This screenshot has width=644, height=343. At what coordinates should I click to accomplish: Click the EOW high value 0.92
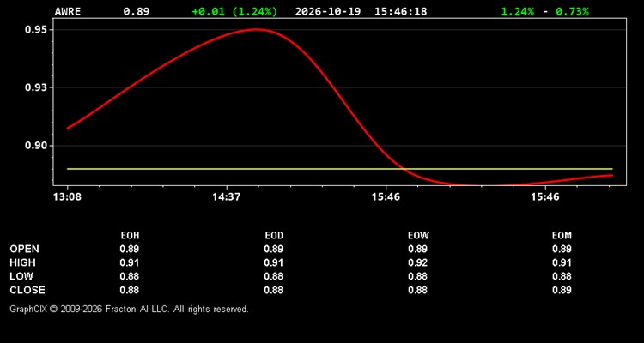pyautogui.click(x=417, y=262)
